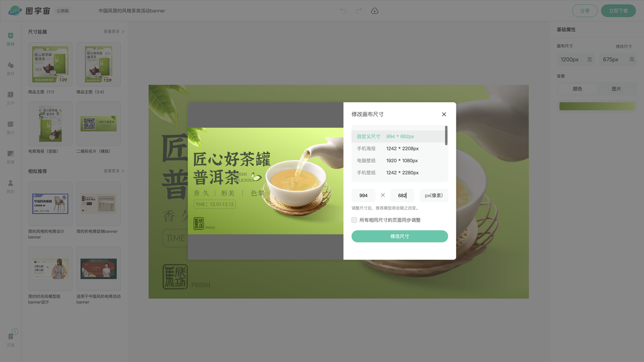Switch to 颜色 background tab

click(x=577, y=89)
